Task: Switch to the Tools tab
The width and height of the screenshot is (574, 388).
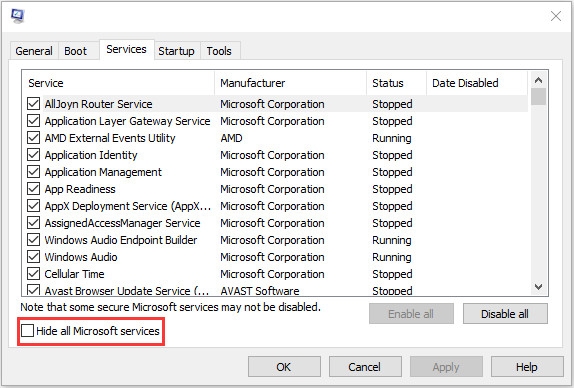Action: tap(219, 51)
